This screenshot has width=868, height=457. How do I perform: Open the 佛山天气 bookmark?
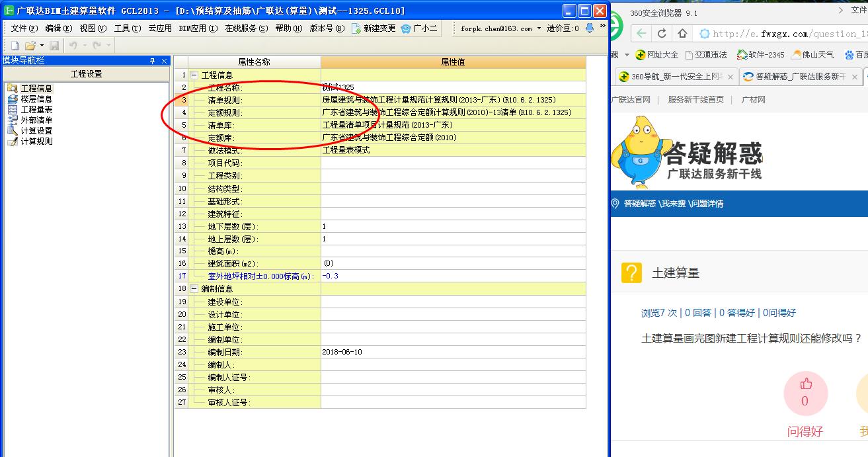(812, 55)
